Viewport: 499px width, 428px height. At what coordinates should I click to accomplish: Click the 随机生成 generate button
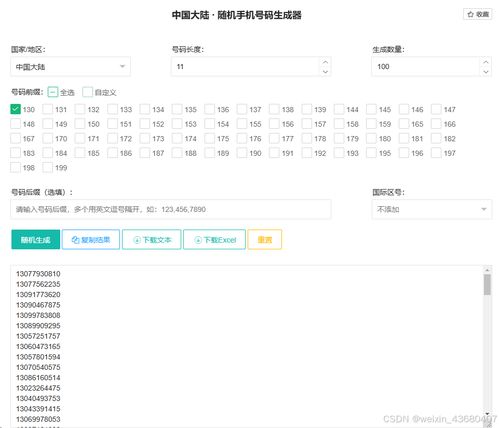36,240
